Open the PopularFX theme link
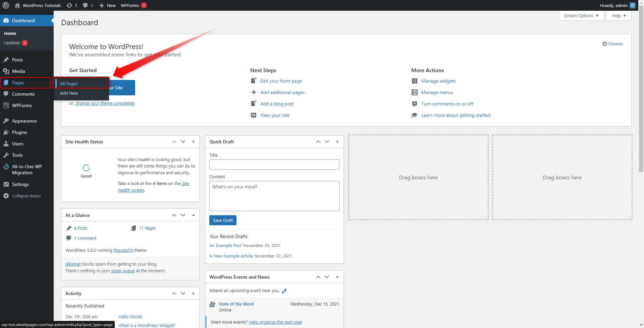Screen dimensions: 644x328 click(123, 250)
